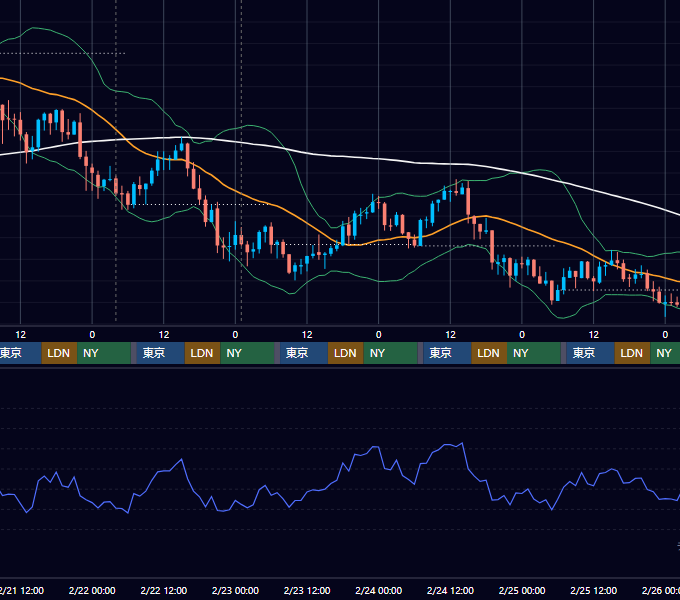Click the 2/24 00:00 date label
The height and width of the screenshot is (600, 680).
tap(379, 590)
